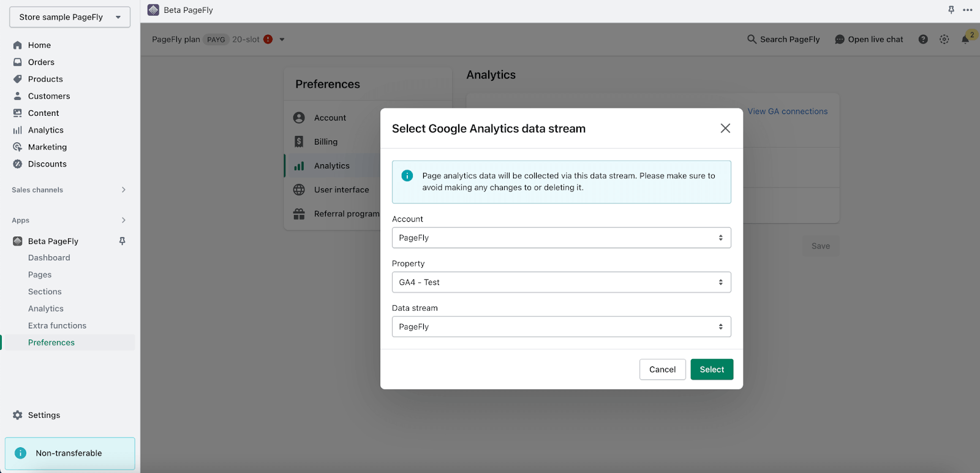Open Orders in sidebar
980x473 pixels.
coord(41,62)
